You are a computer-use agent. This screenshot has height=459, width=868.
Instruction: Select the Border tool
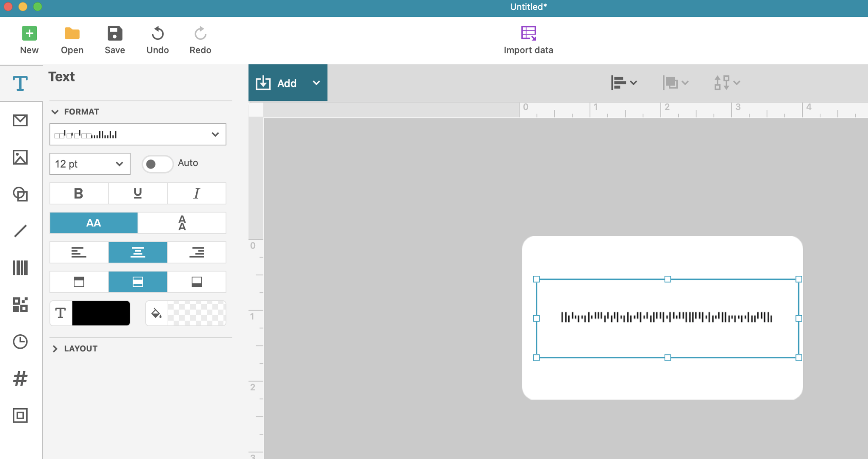[x=20, y=415]
